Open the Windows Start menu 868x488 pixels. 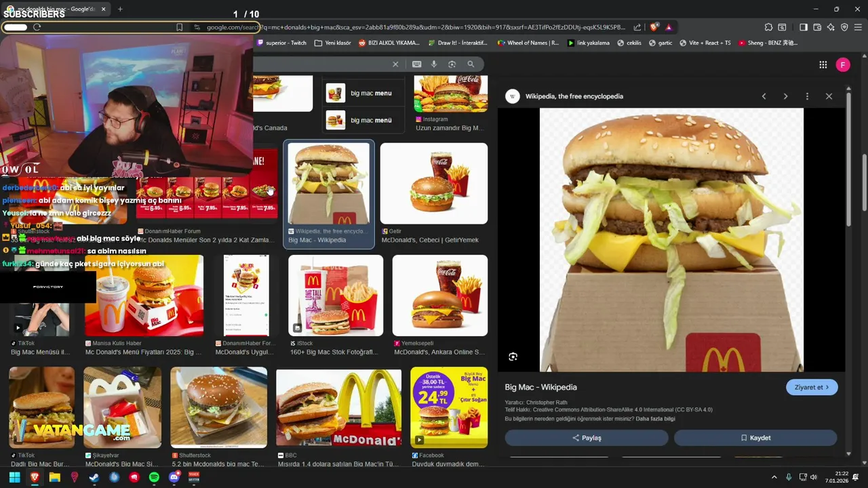[14, 477]
